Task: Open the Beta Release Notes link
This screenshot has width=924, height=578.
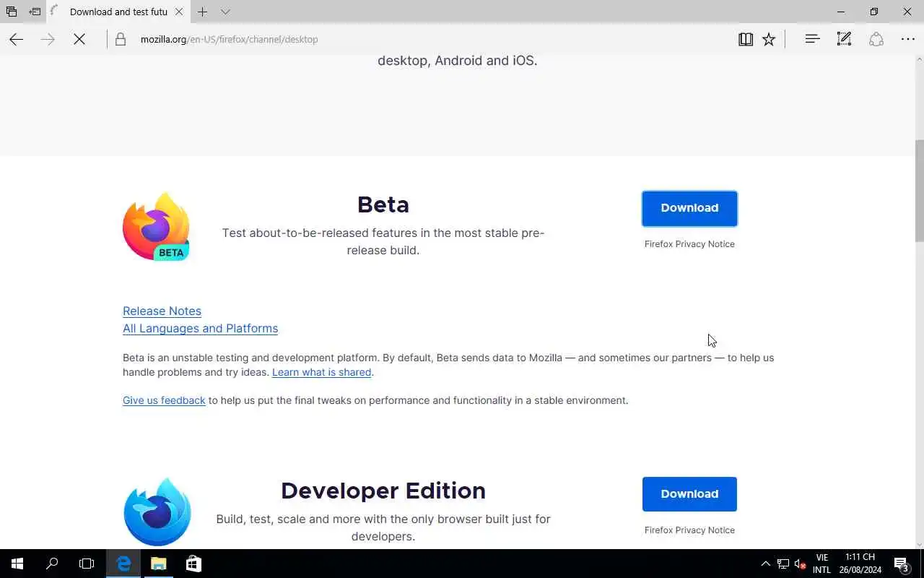Action: click(x=162, y=311)
